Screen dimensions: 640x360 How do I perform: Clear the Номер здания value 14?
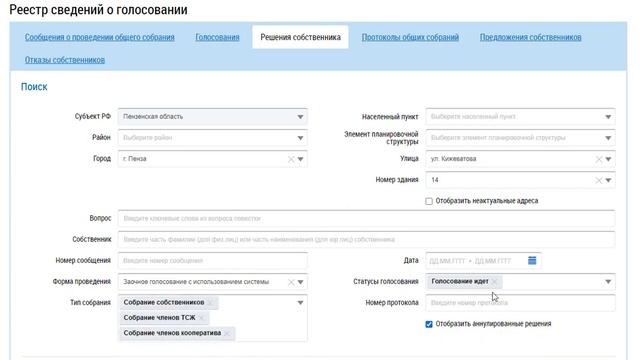[x=599, y=180]
